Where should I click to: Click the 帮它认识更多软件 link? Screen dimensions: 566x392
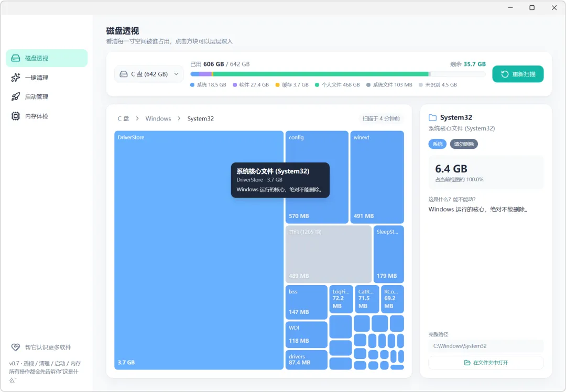48,347
